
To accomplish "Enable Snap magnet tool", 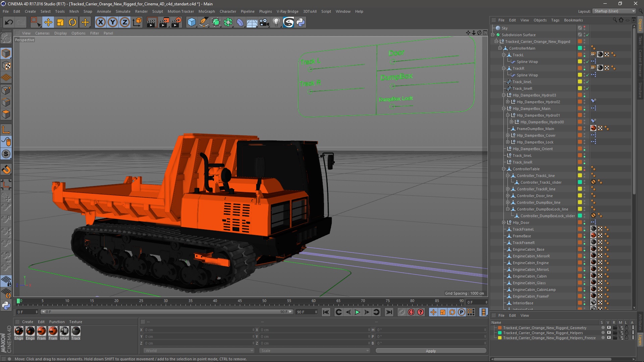I will (6, 170).
